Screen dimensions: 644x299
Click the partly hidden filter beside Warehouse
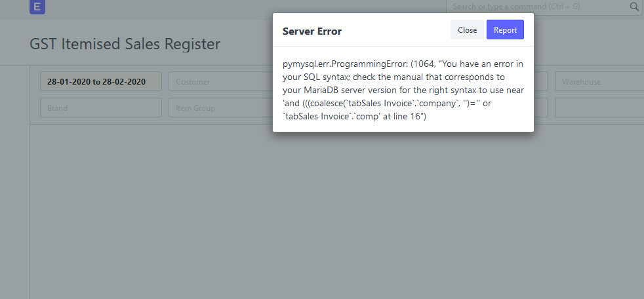541,82
